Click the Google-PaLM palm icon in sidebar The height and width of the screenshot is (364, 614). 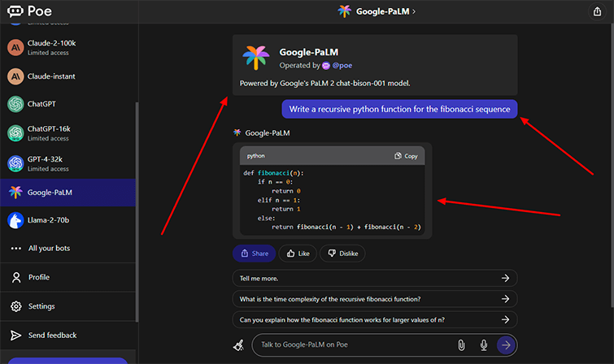pos(15,193)
